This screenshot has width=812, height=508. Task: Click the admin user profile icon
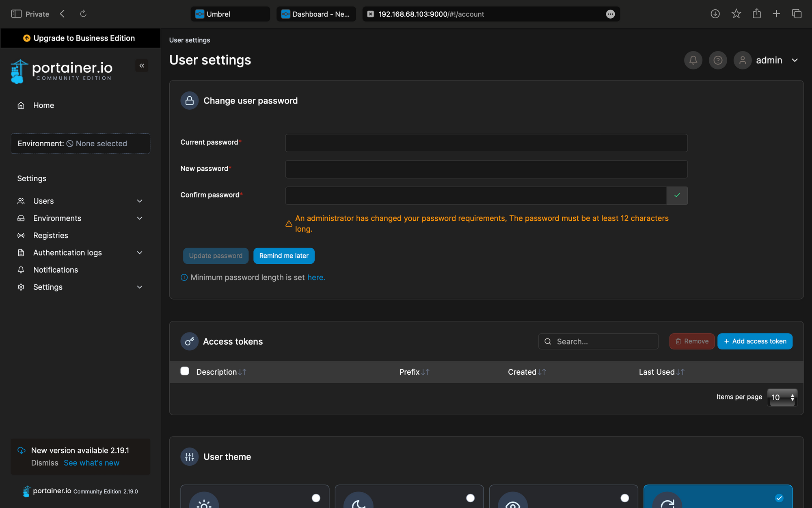coord(743,60)
